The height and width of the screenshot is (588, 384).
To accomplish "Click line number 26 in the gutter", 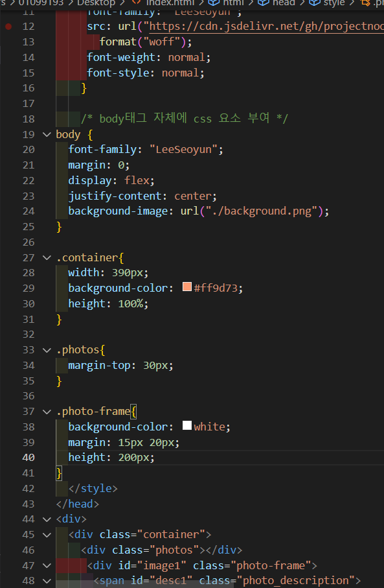I will (28, 242).
